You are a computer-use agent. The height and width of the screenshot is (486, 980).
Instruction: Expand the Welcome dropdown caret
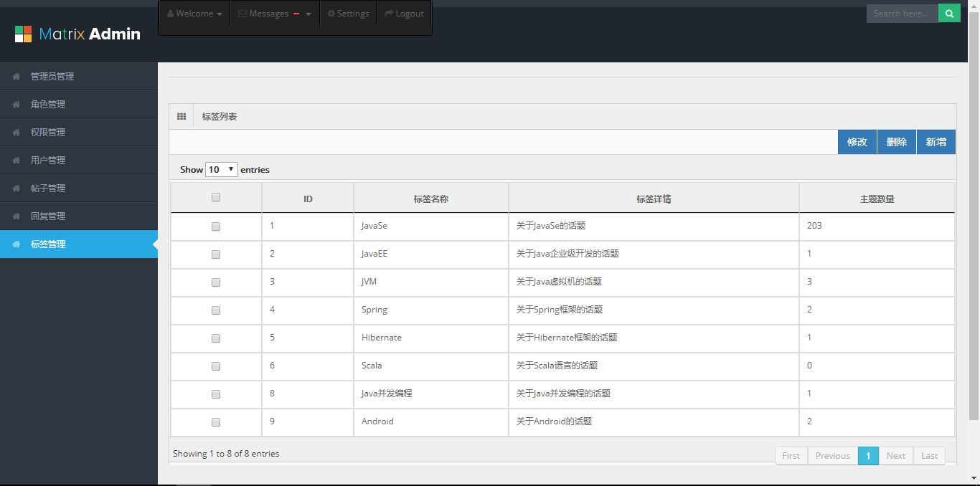tap(219, 14)
